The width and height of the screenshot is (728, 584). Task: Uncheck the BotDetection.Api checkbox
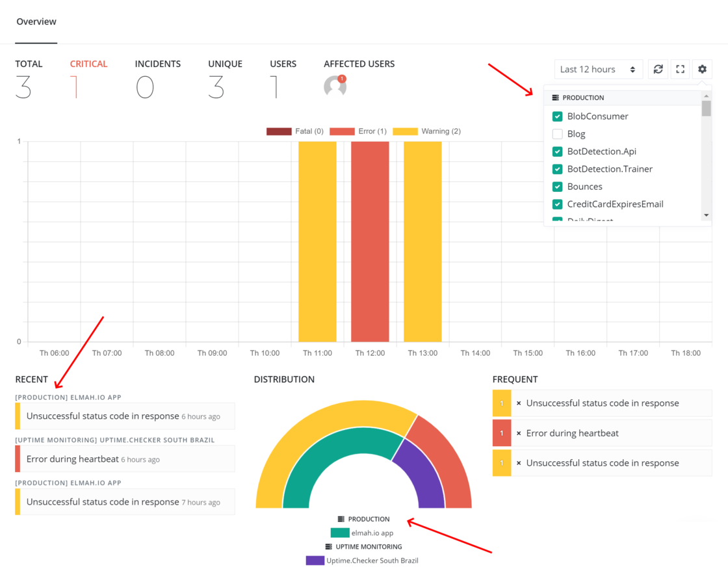(x=558, y=152)
